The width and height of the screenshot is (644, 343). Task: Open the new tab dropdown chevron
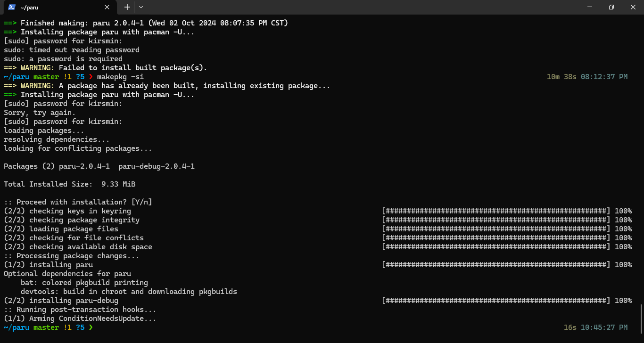[140, 7]
